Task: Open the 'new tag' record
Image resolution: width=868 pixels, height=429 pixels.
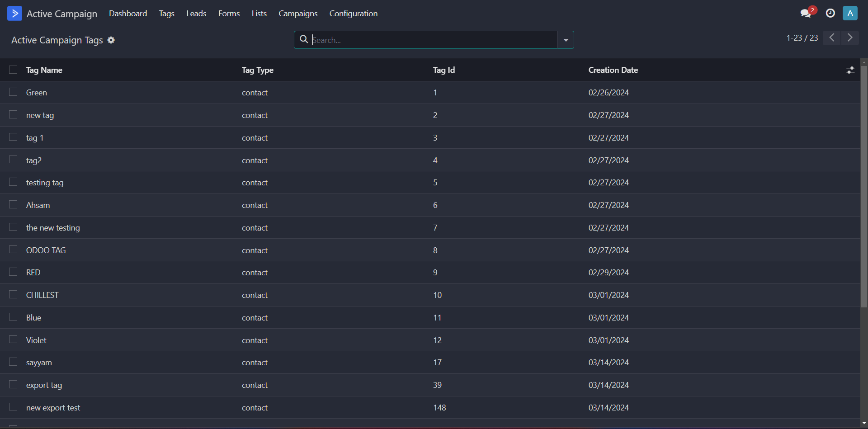Action: pyautogui.click(x=40, y=115)
